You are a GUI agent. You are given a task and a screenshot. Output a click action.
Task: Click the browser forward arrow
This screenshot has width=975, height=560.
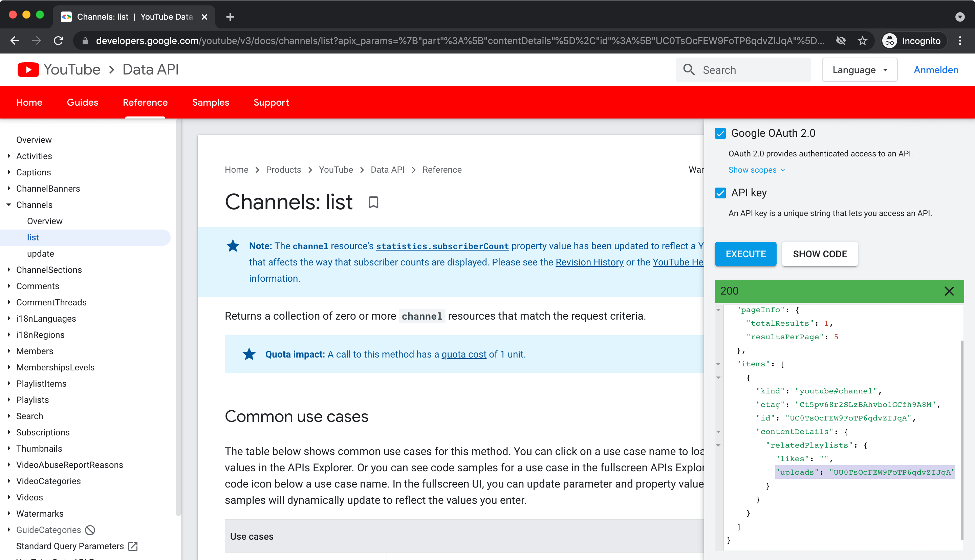pyautogui.click(x=37, y=41)
